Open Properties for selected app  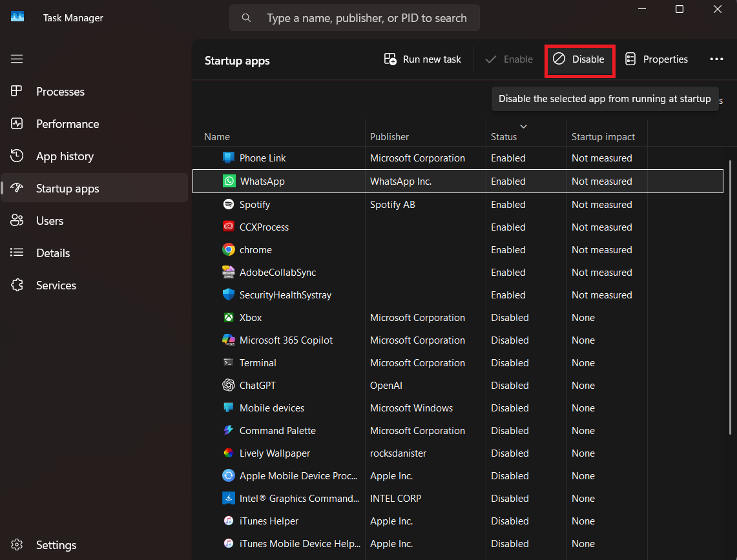656,59
